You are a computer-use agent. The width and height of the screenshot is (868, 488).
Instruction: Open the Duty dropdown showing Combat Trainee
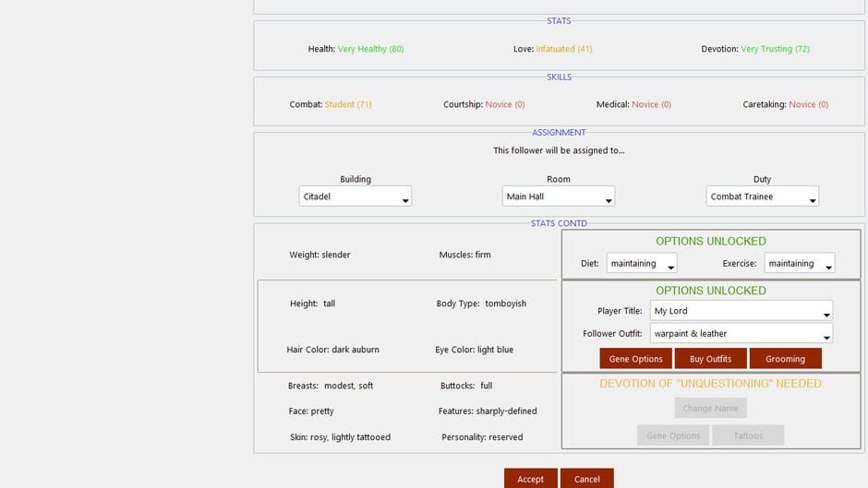pos(762,196)
